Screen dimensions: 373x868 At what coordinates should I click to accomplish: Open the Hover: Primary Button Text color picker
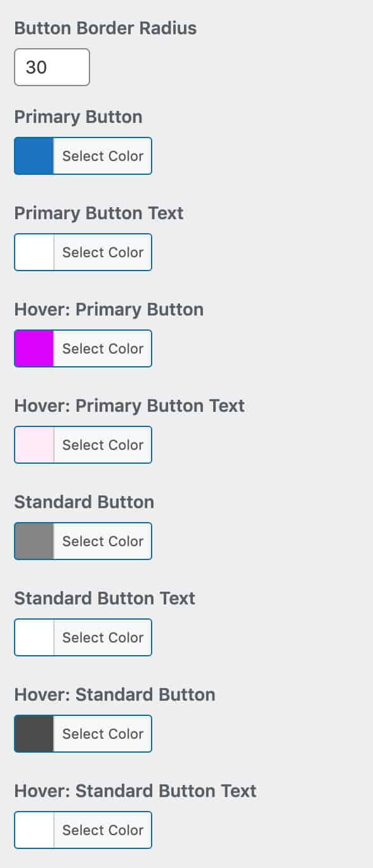(x=102, y=444)
